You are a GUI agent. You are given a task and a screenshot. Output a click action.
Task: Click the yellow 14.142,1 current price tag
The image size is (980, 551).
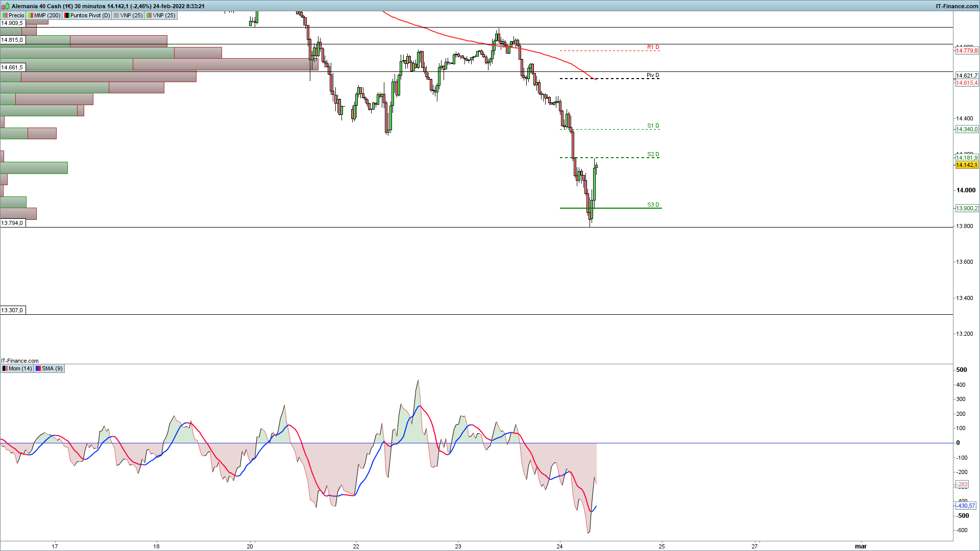coord(967,165)
